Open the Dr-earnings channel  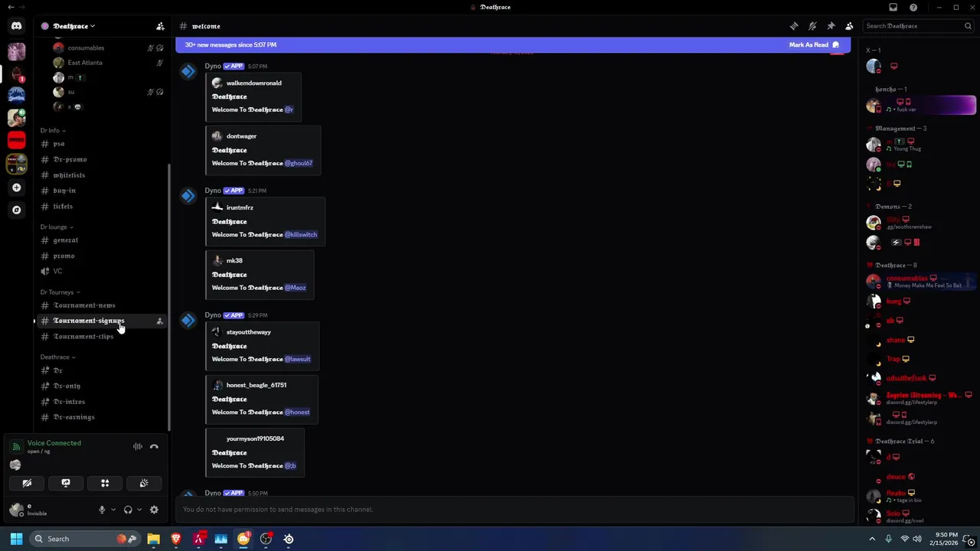100,417
